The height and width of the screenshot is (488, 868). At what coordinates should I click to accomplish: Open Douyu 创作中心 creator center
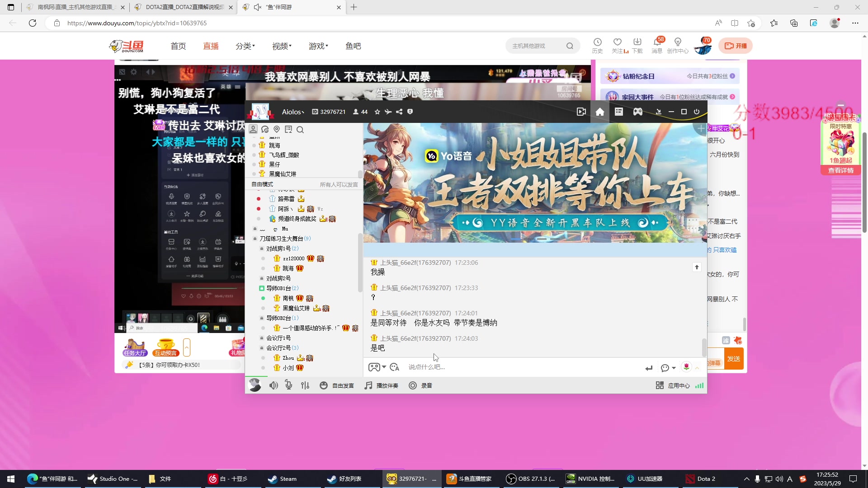[x=678, y=45]
